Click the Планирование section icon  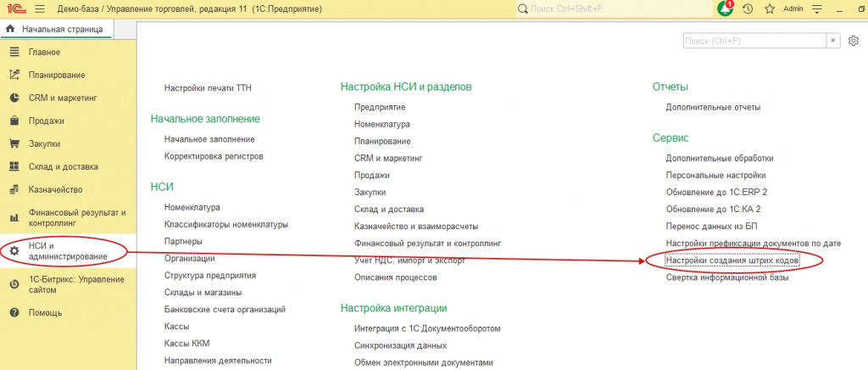[x=15, y=75]
